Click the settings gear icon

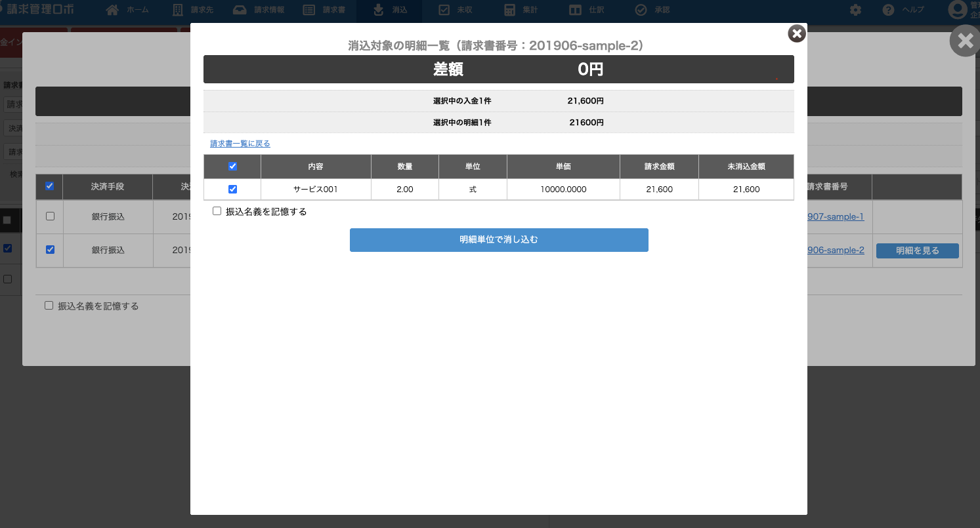[x=855, y=10]
